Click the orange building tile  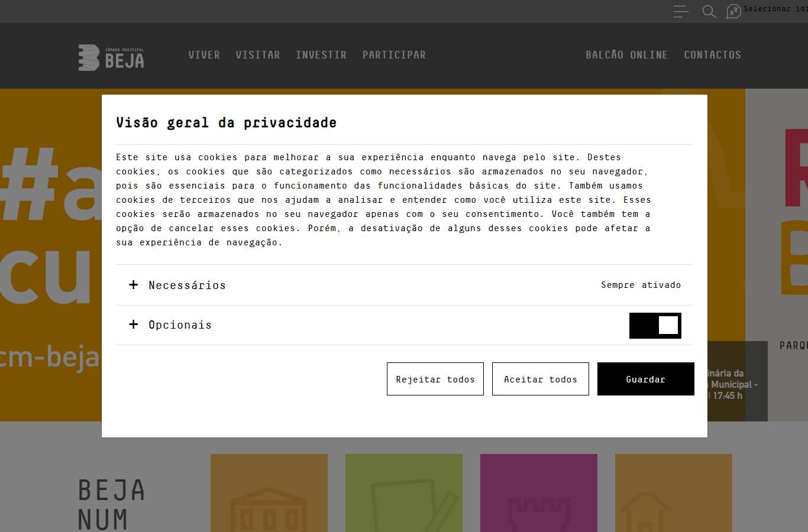[269, 493]
